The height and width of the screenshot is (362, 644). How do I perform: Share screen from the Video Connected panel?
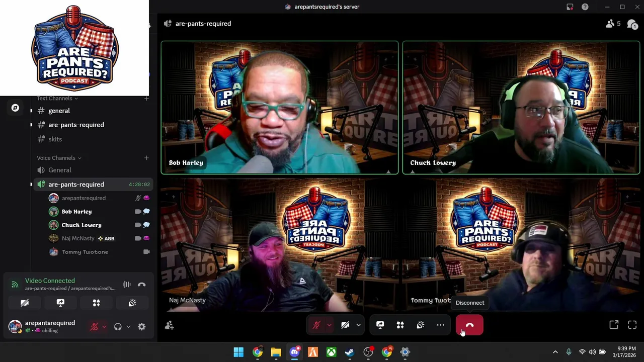click(60, 303)
